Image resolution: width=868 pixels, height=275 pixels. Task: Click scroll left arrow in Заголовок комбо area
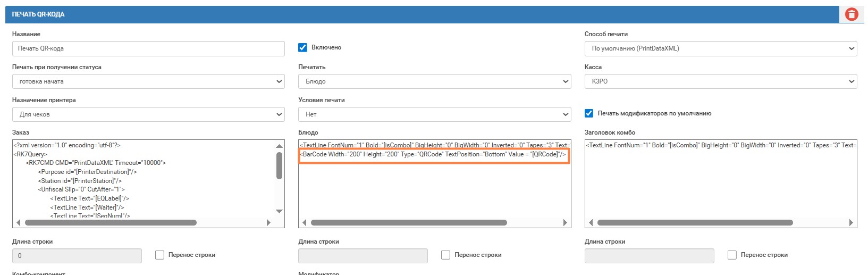coord(591,222)
